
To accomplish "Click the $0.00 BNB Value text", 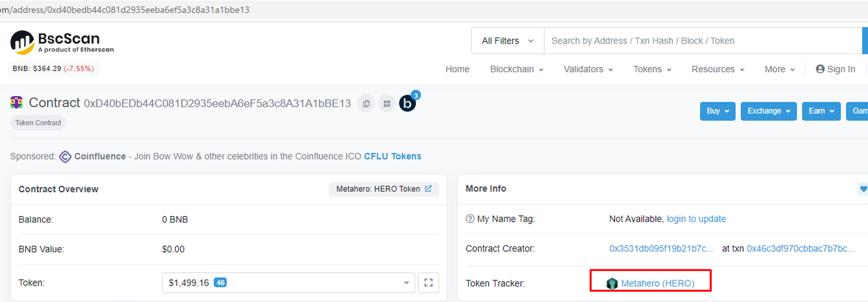I will coord(174,249).
